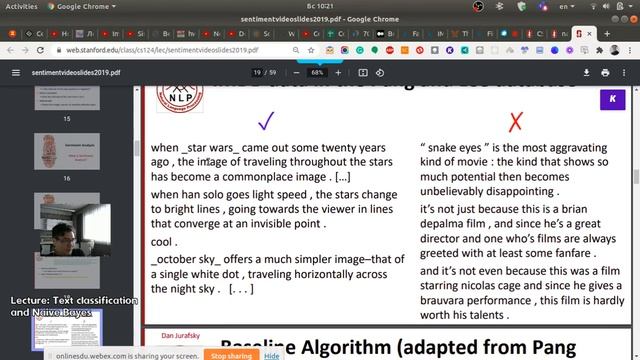Image resolution: width=640 pixels, height=360 pixels.
Task: Select the page 16 thumbnail
Action: 67,151
